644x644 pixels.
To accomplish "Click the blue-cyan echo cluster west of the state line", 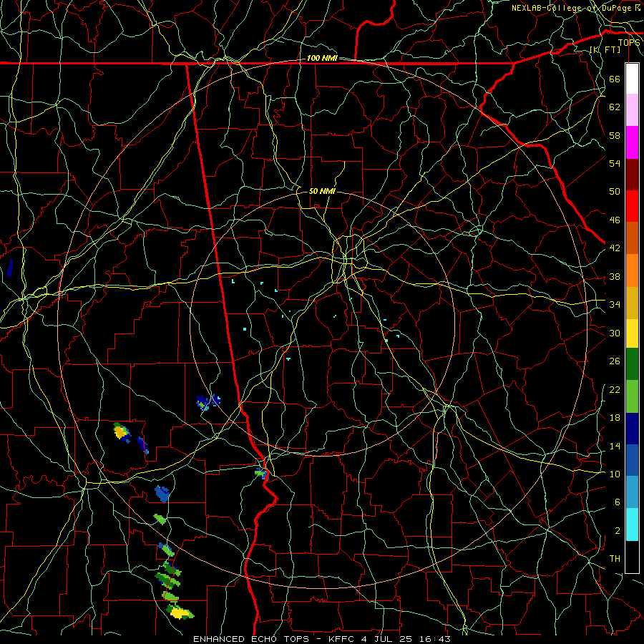I will pos(208,401).
